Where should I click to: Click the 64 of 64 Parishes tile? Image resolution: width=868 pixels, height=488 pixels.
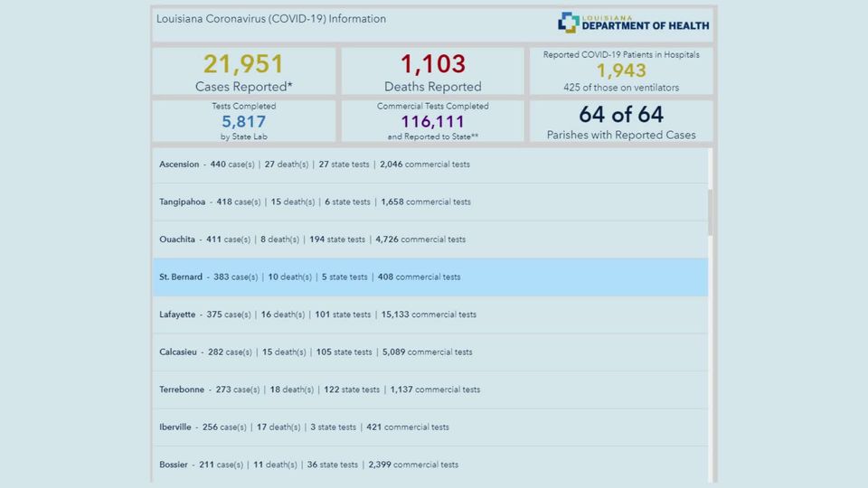(x=621, y=120)
